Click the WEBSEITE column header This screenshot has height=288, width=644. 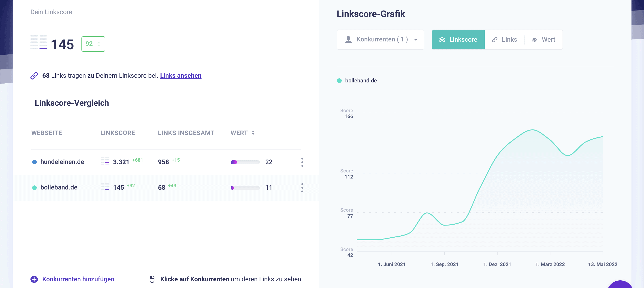pyautogui.click(x=47, y=133)
